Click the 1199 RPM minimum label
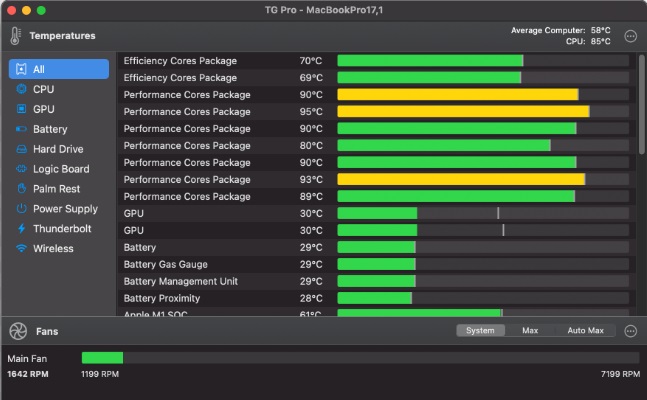Image resolution: width=647 pixels, height=400 pixels. [x=100, y=374]
